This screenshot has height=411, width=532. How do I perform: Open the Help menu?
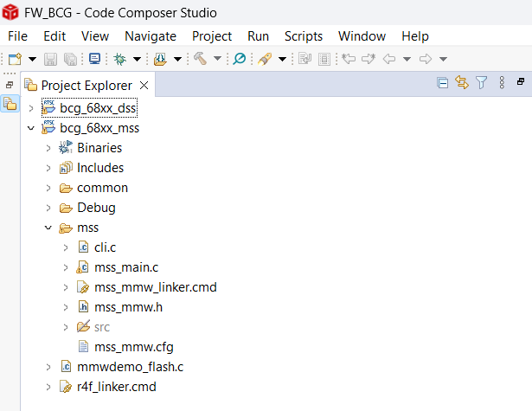415,36
